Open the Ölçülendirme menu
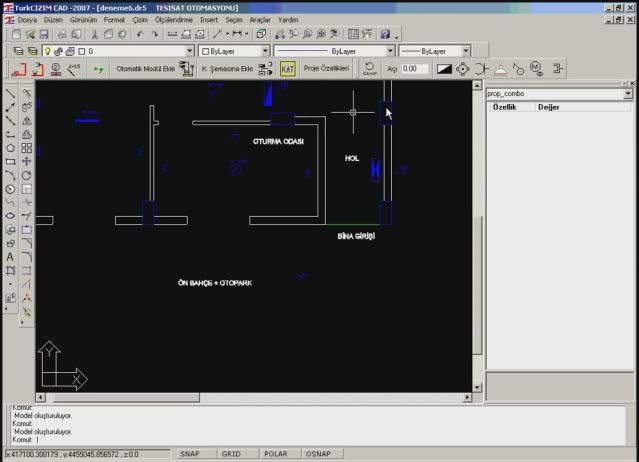The width and height of the screenshot is (639, 462). point(173,20)
